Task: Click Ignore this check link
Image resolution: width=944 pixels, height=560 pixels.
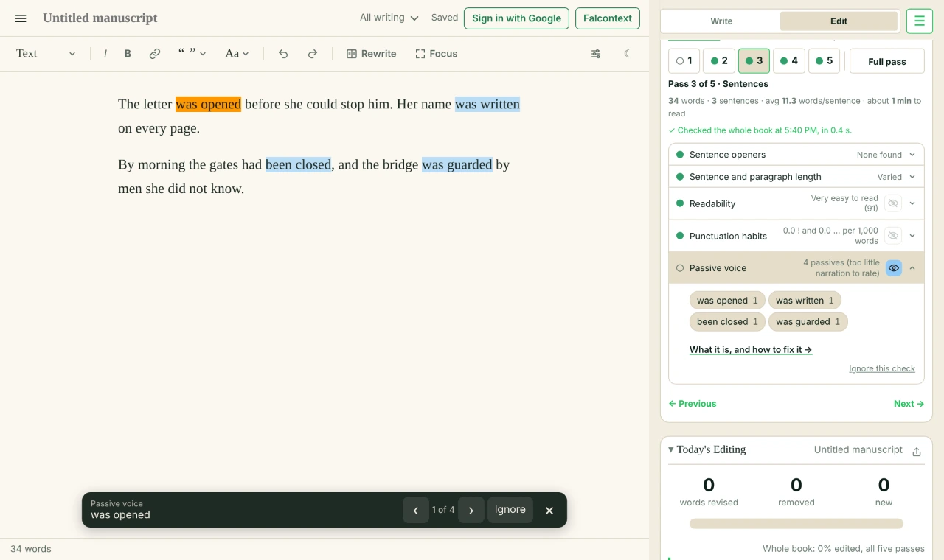Action: pos(882,368)
